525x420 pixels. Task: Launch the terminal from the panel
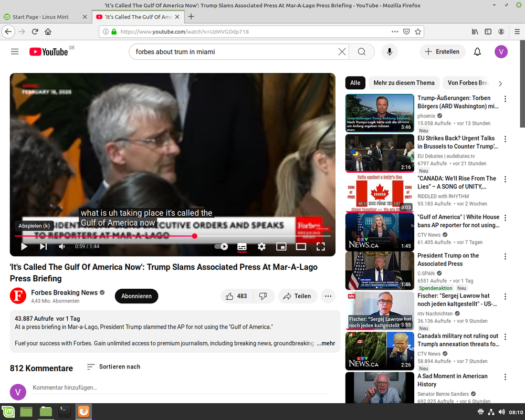(x=64, y=412)
